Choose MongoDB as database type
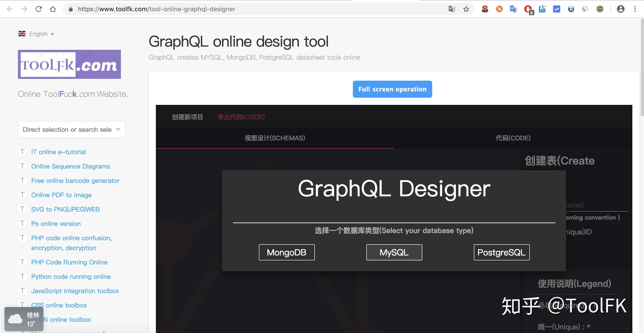The width and height of the screenshot is (644, 333). [286, 252]
